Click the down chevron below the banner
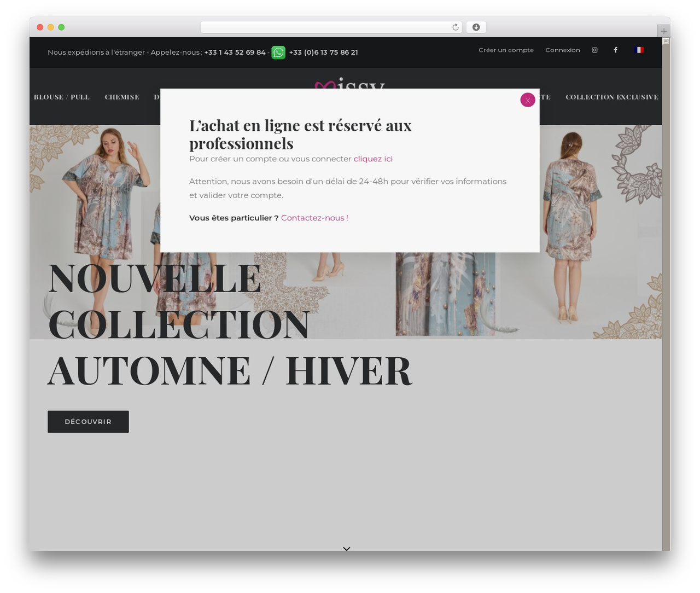Image resolution: width=700 pixels, height=593 pixels. point(346,548)
